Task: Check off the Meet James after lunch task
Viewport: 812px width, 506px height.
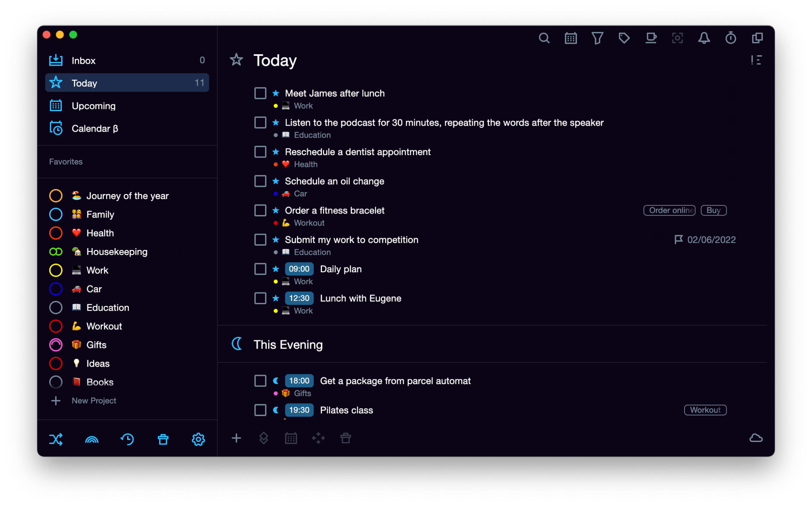Action: coord(260,93)
